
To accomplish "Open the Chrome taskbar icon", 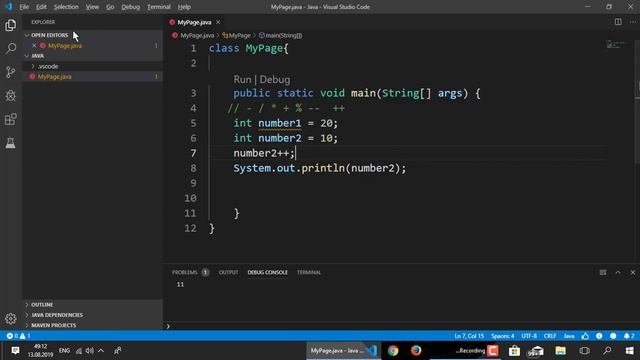I will pyautogui.click(x=393, y=351).
